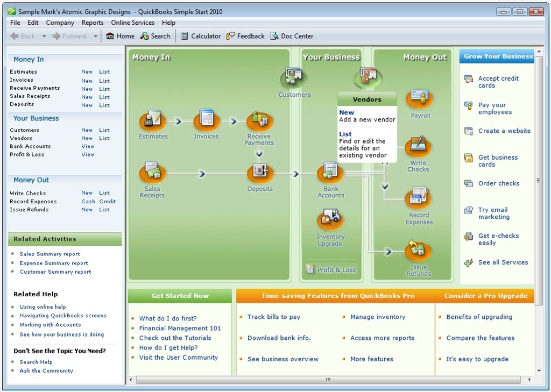Click the Pay your employees icon
551x392 pixels.
tap(469, 105)
